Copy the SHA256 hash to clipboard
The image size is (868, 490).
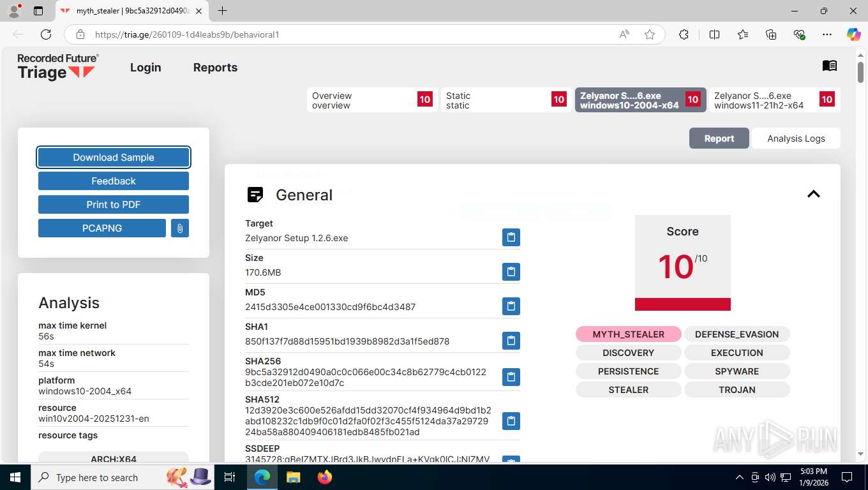[511, 377]
